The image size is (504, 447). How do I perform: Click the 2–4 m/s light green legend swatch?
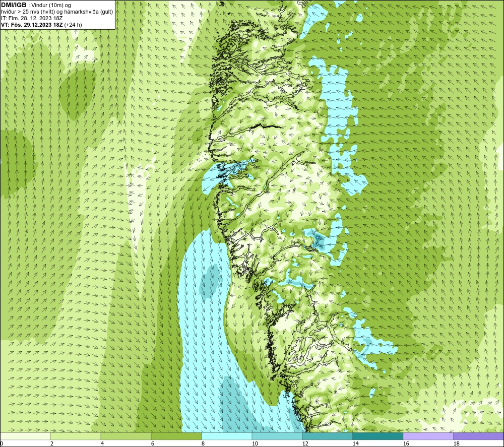(76, 436)
